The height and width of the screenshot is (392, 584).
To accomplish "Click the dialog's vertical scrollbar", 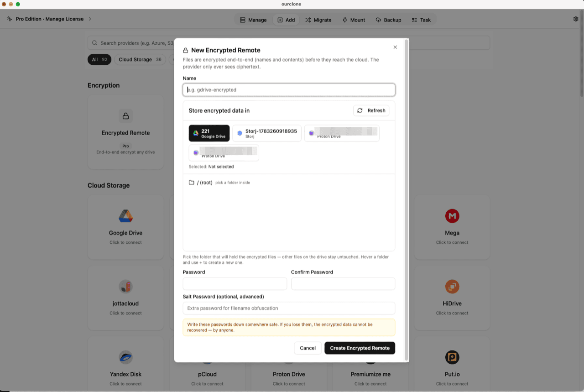I will tap(406, 199).
